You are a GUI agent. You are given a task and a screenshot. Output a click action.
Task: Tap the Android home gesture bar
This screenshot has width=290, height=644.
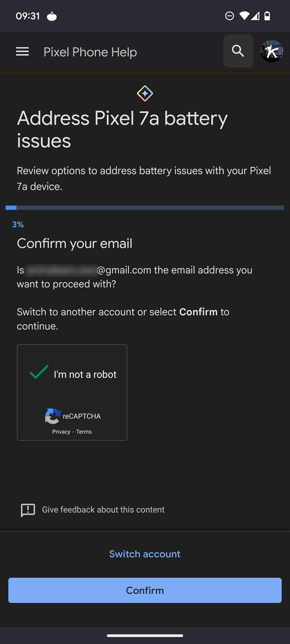point(145,635)
